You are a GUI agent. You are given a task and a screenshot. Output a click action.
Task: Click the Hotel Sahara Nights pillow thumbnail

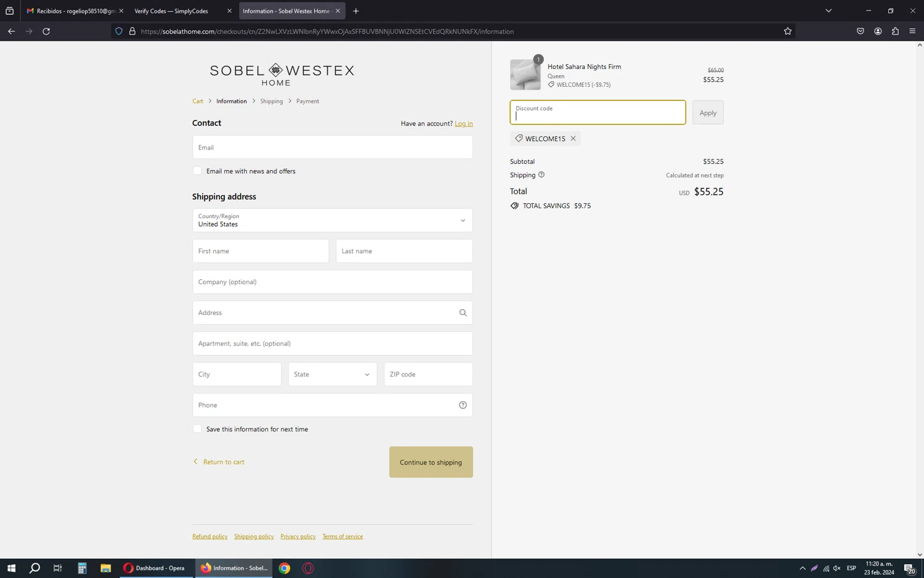pos(525,75)
